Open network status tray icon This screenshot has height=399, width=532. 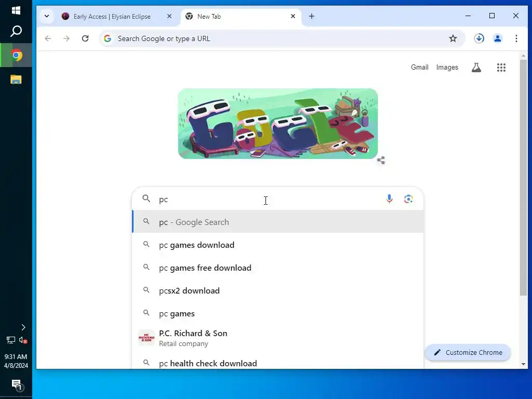point(10,340)
